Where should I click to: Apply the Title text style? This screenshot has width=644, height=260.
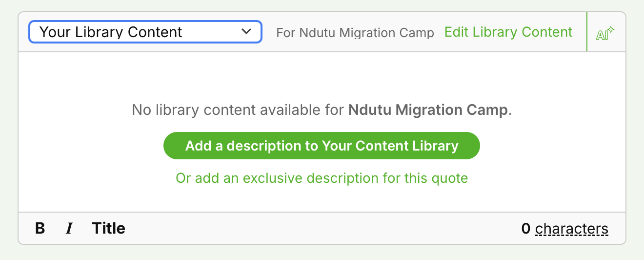(x=108, y=228)
